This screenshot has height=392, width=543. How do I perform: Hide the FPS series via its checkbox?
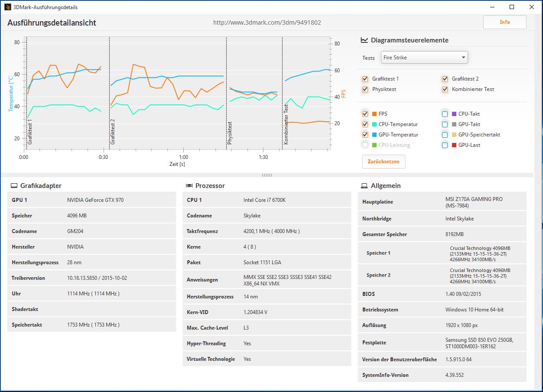click(365, 114)
